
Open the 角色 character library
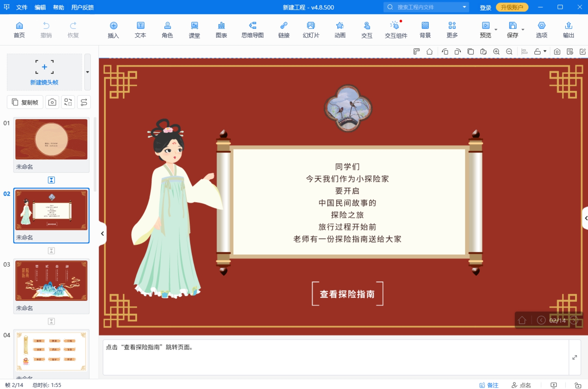coord(167,29)
